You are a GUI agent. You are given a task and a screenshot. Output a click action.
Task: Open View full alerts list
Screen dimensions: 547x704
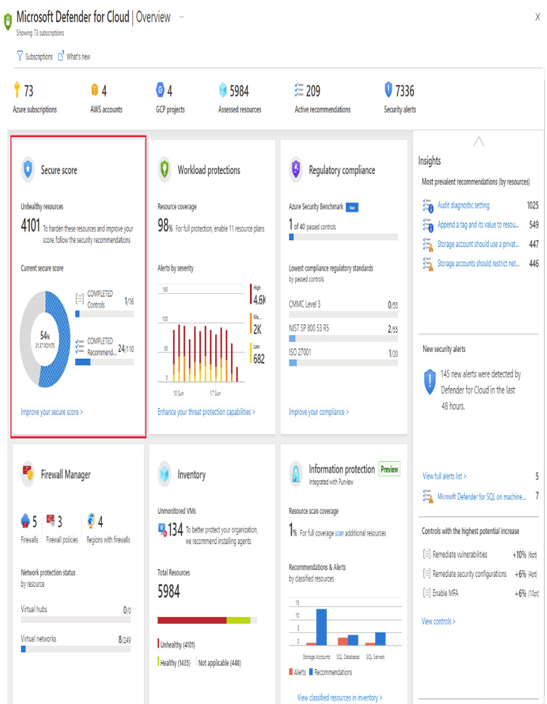coord(444,476)
